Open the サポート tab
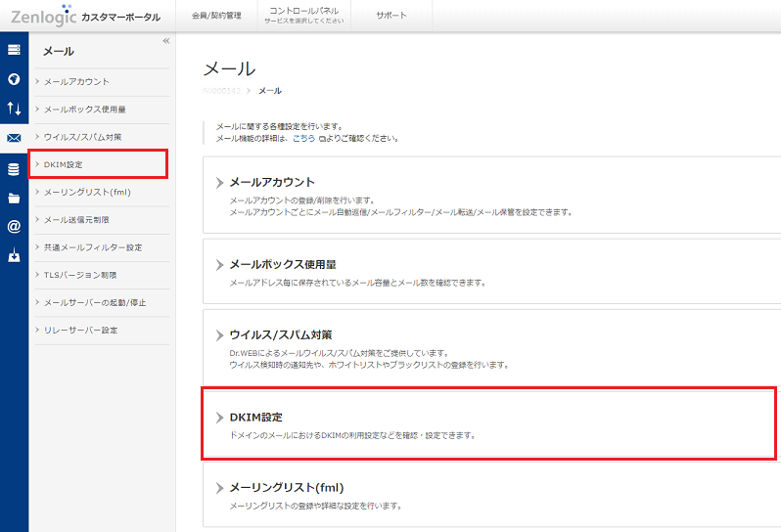The image size is (781, 532). click(391, 16)
